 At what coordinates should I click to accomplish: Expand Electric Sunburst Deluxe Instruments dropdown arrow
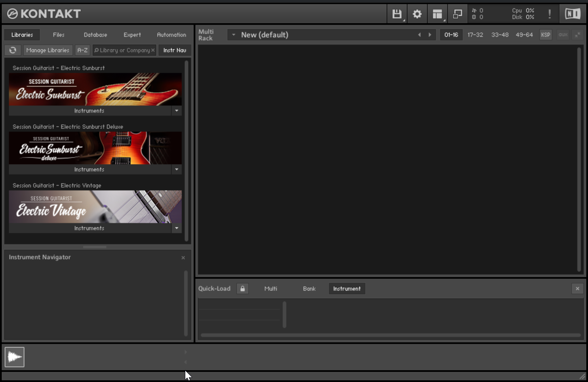pyautogui.click(x=177, y=169)
